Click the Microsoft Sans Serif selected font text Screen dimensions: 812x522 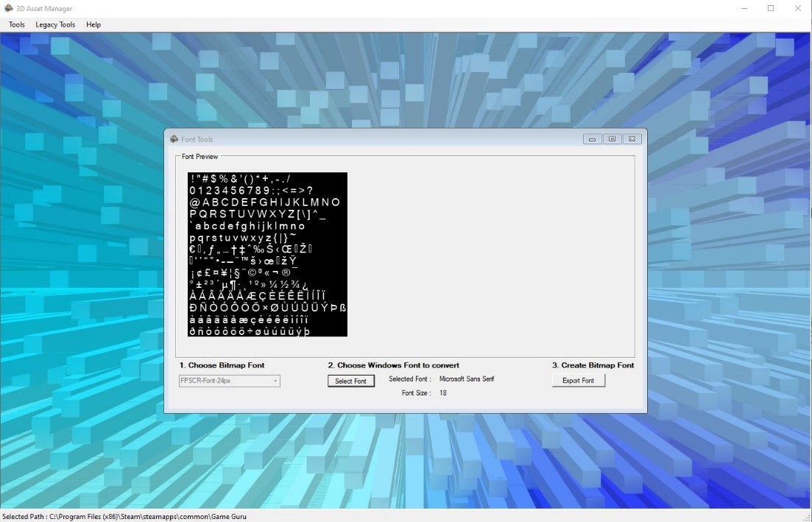pyautogui.click(x=467, y=379)
